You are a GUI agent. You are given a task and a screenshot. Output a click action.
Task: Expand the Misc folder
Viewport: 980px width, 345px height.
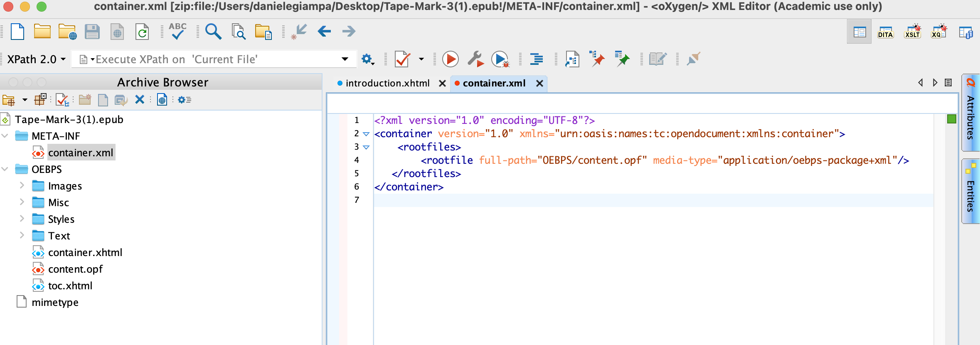(22, 202)
